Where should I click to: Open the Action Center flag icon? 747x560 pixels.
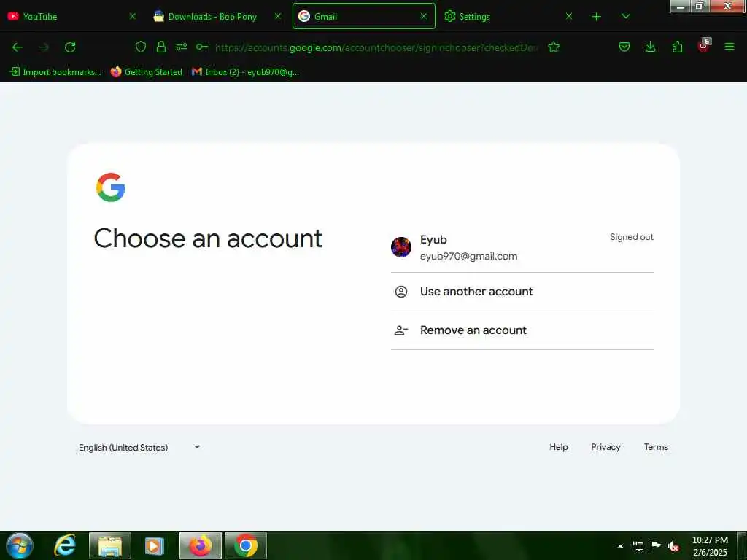point(656,546)
